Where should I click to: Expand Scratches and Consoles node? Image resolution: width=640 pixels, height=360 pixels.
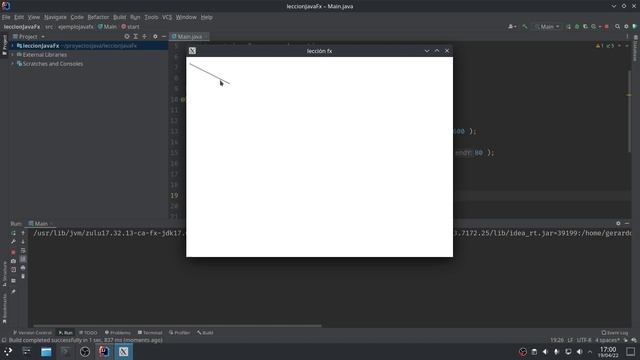[x=13, y=64]
